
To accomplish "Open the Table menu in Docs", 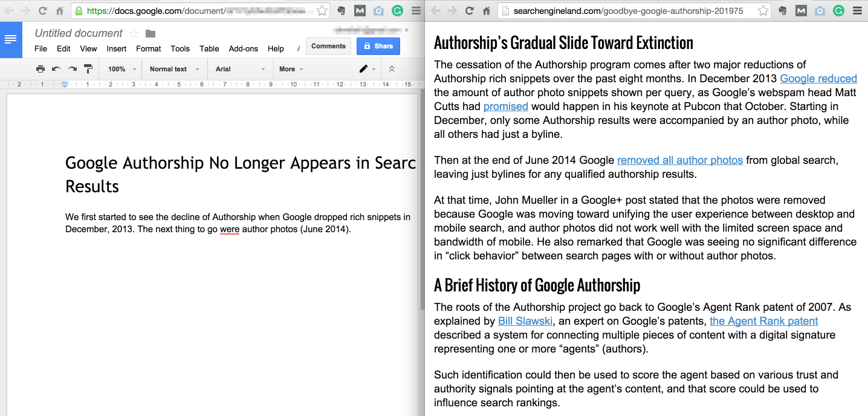I will tap(209, 48).
